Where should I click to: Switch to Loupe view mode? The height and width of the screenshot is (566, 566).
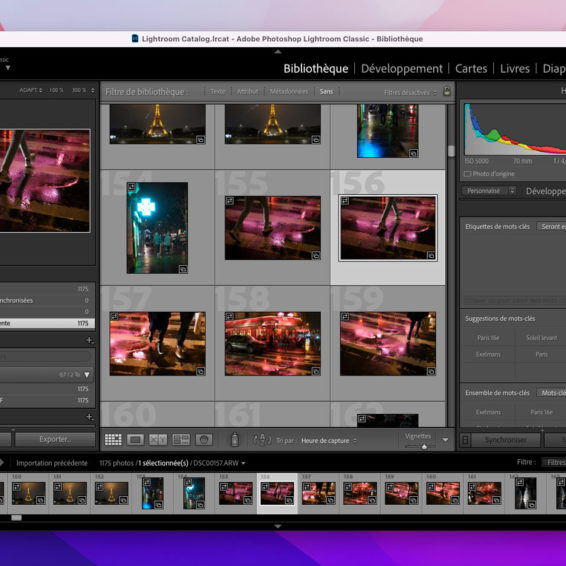coord(135,440)
